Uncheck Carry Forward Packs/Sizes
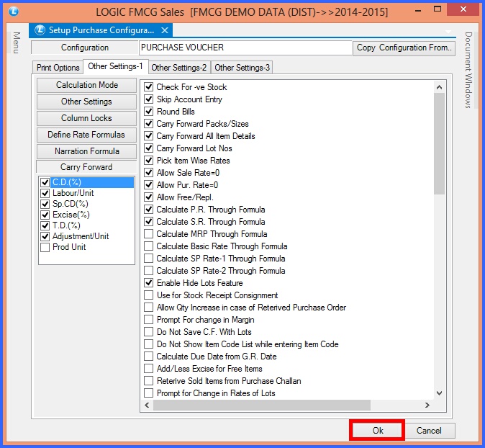This screenshot has height=448, width=485. tap(149, 124)
